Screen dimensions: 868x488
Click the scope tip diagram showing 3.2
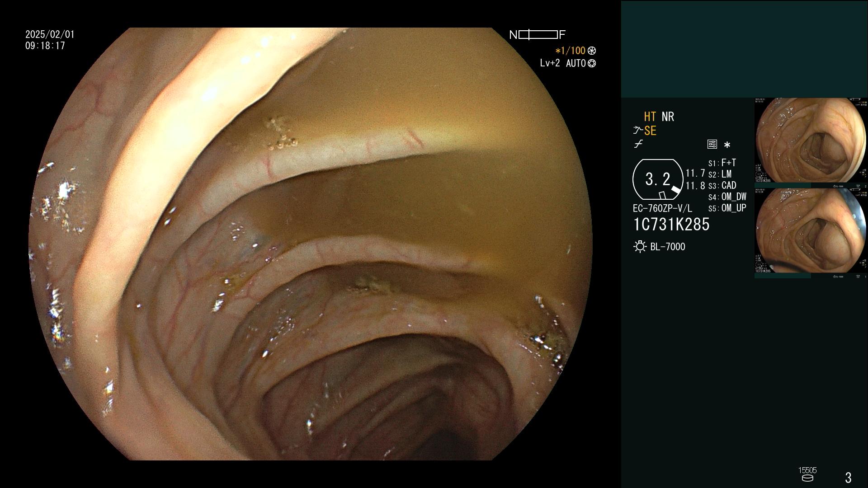[x=658, y=179]
